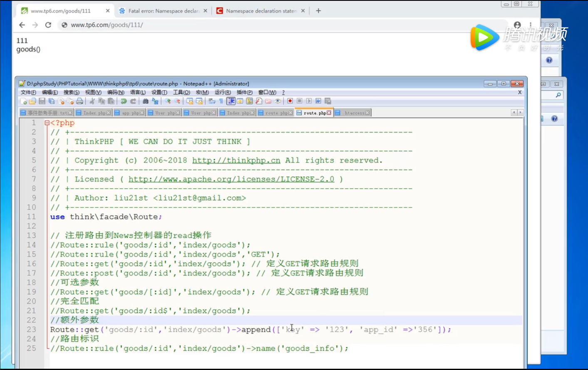Screen dimensions: 588x370
Task: Open a new browser tab
Action: point(318,11)
